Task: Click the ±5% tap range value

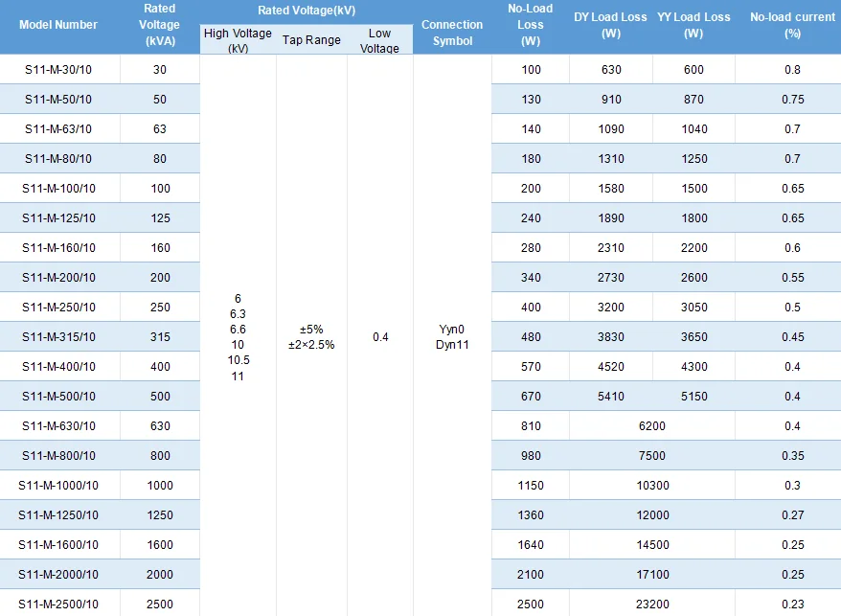Action: 311,330
